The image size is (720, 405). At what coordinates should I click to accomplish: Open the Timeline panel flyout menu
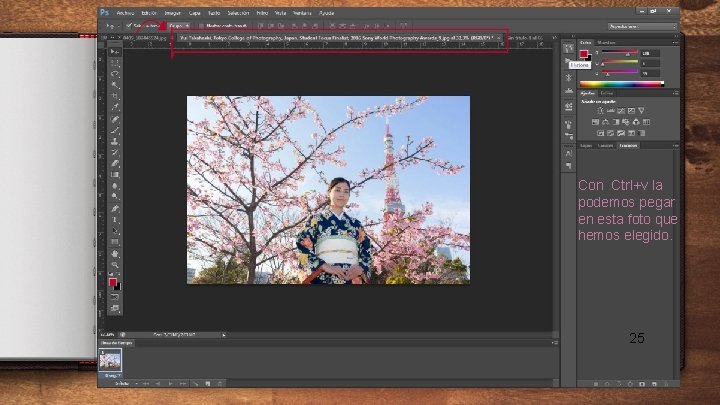coord(555,343)
